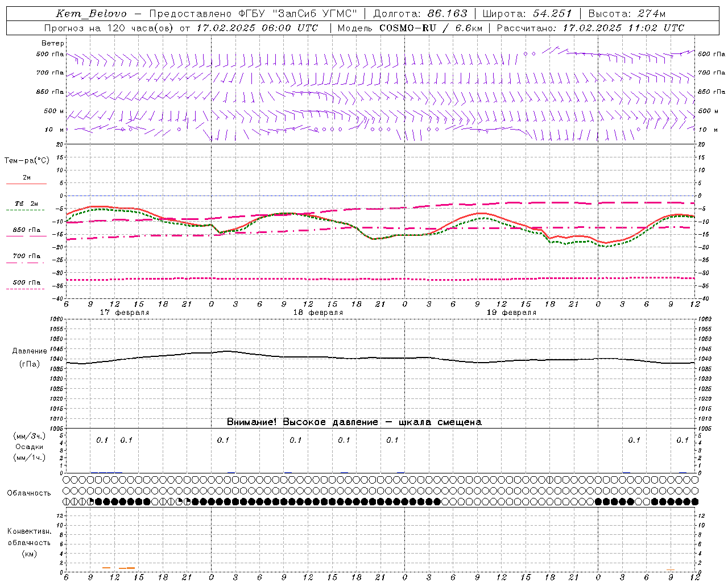The width and height of the screenshot is (728, 582).
Task: Click the 'Ветер' wind panel label
Action: pos(53,43)
